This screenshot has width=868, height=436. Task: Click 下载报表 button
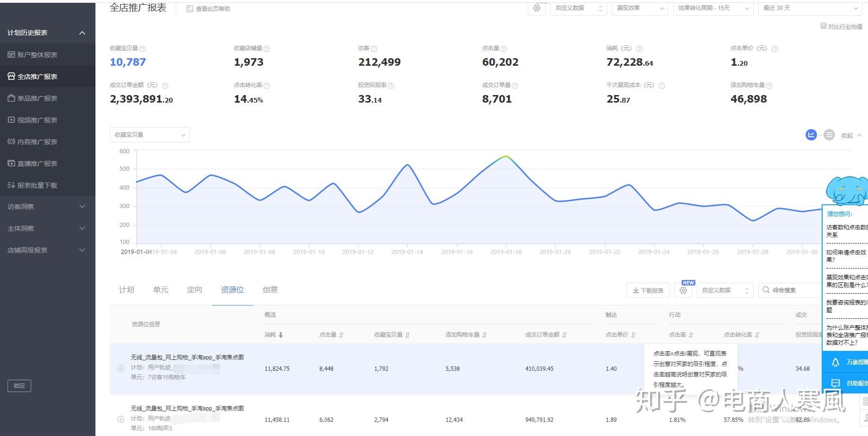(648, 290)
